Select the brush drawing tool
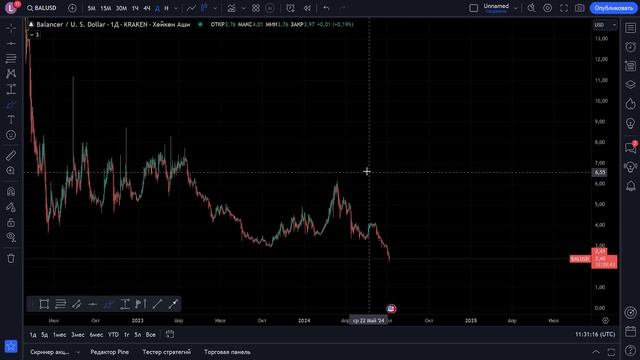The image size is (640, 360). pos(11,104)
